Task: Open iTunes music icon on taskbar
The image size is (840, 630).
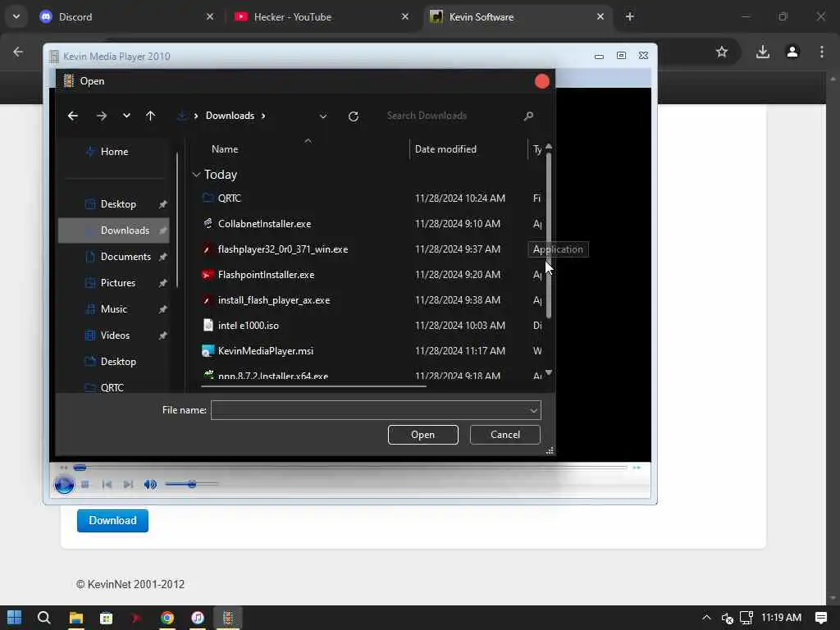Action: [x=198, y=618]
